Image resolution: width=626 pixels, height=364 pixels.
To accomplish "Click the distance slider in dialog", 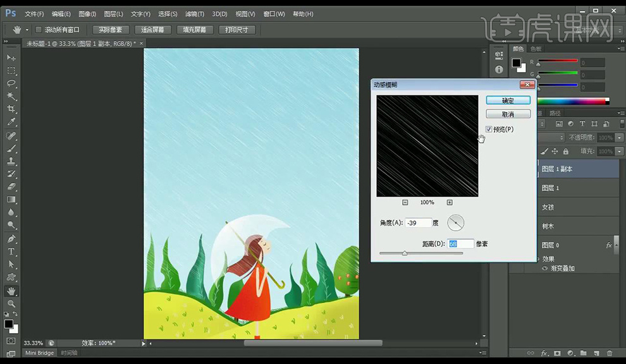I will point(405,253).
